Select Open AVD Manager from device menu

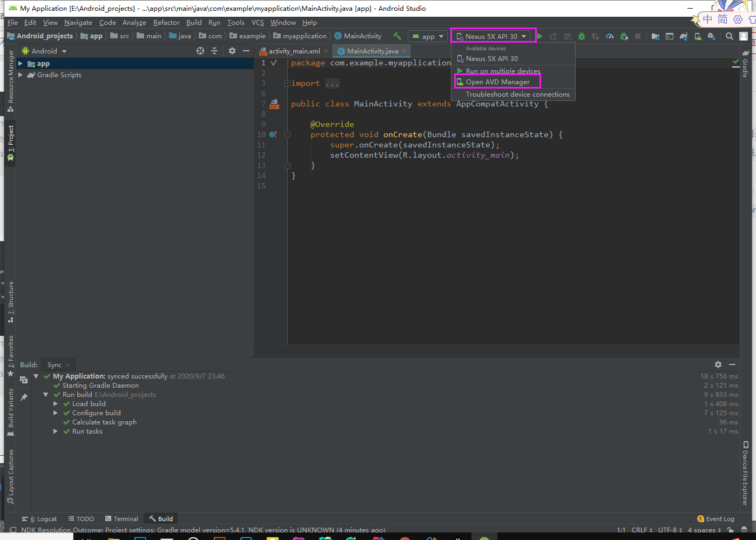(497, 82)
